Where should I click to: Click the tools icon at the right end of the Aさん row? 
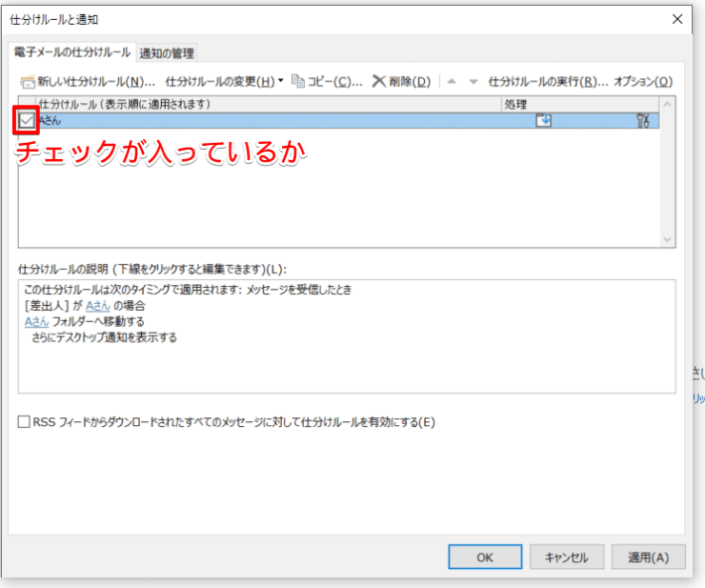[643, 120]
